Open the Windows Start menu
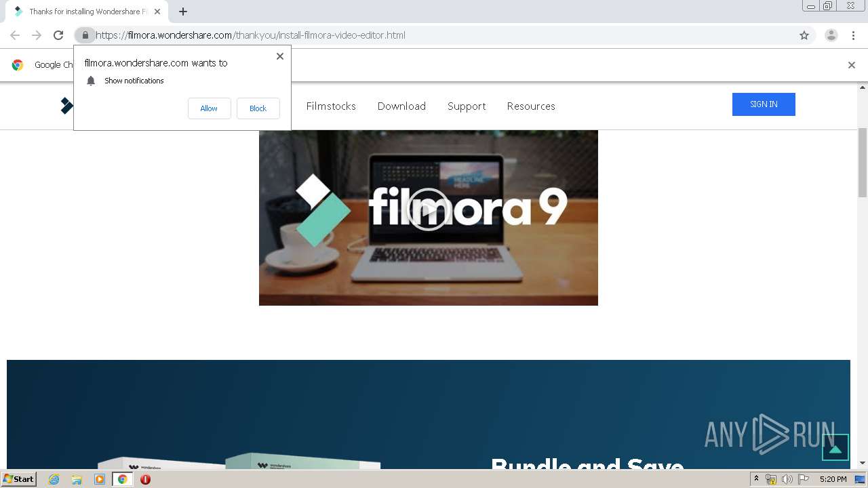The width and height of the screenshot is (868, 488). point(19,479)
